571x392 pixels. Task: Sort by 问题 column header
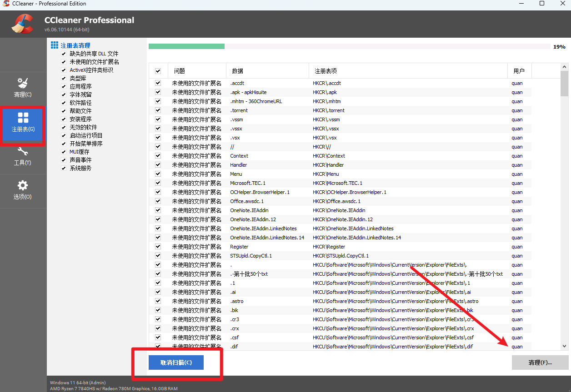point(197,71)
